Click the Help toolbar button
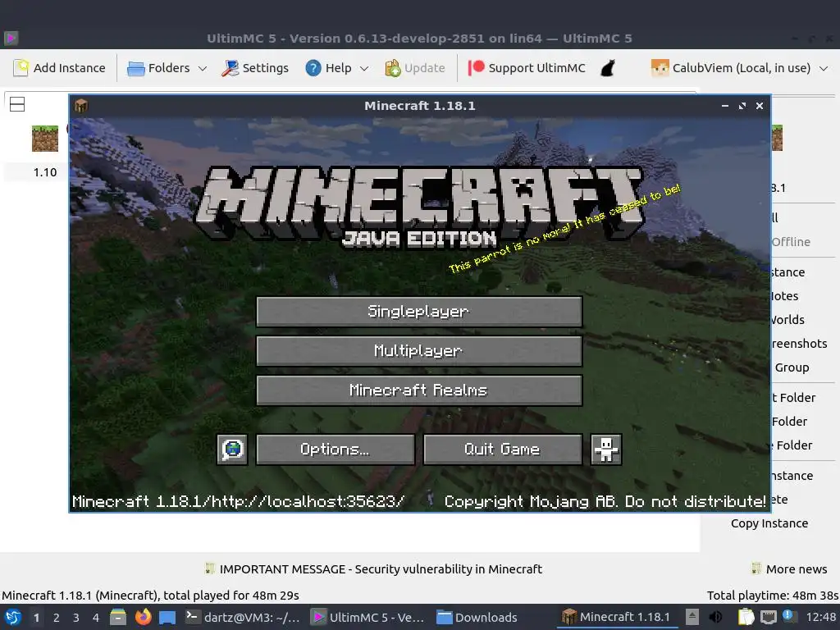The image size is (840, 630). [329, 68]
